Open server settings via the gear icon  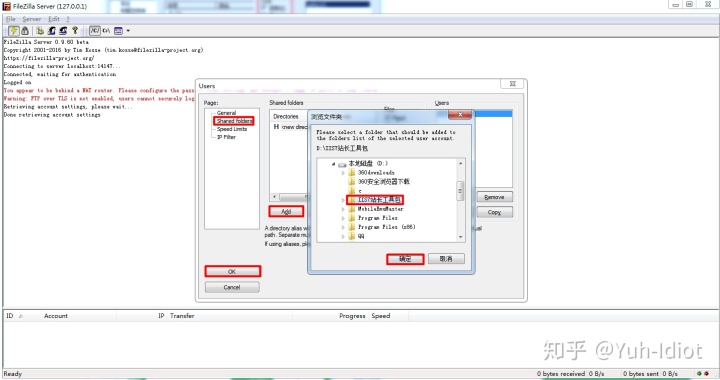tap(40, 31)
